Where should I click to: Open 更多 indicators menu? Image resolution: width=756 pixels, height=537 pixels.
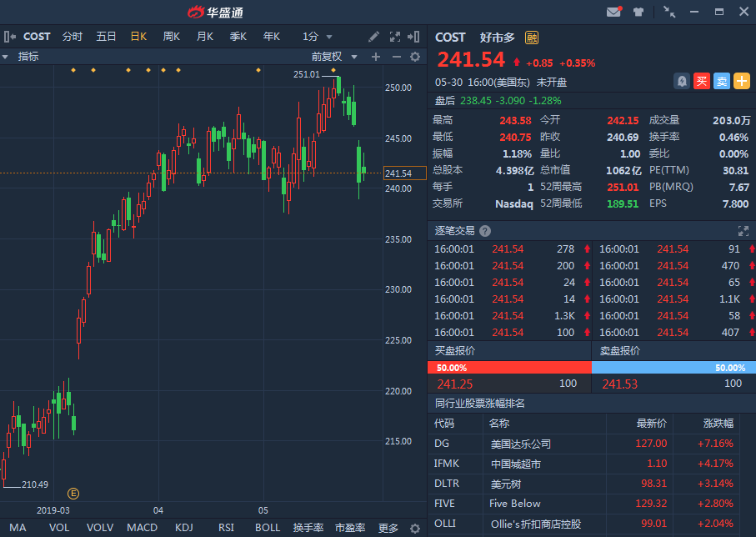coord(388,529)
